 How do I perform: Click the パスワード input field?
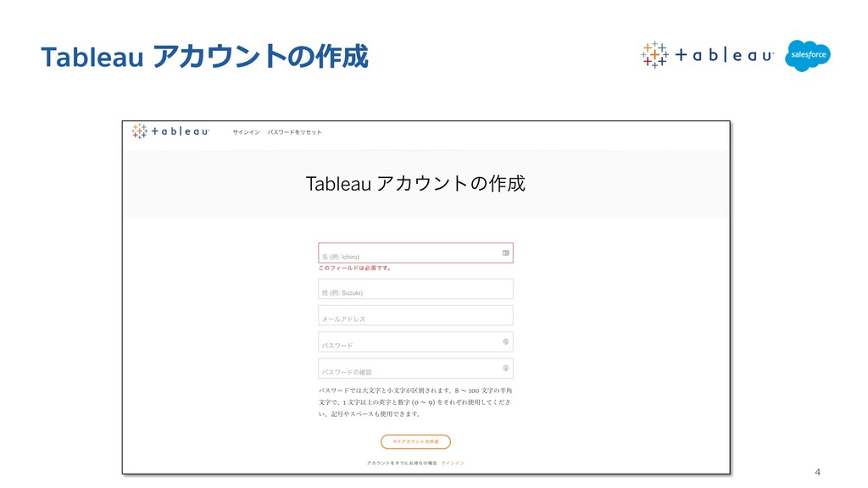click(x=415, y=342)
